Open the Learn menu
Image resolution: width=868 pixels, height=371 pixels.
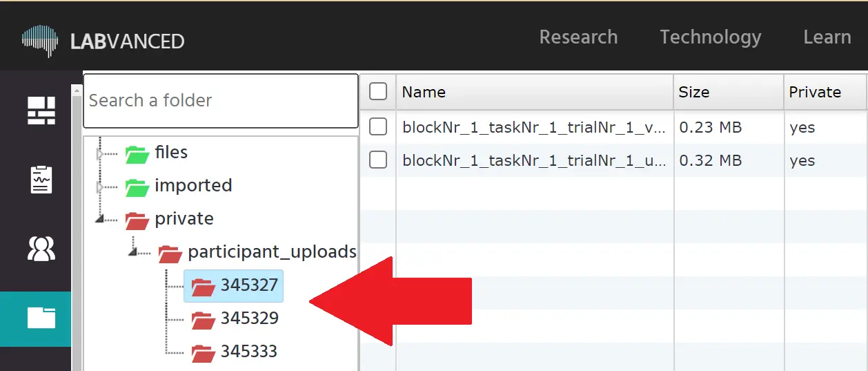click(827, 37)
